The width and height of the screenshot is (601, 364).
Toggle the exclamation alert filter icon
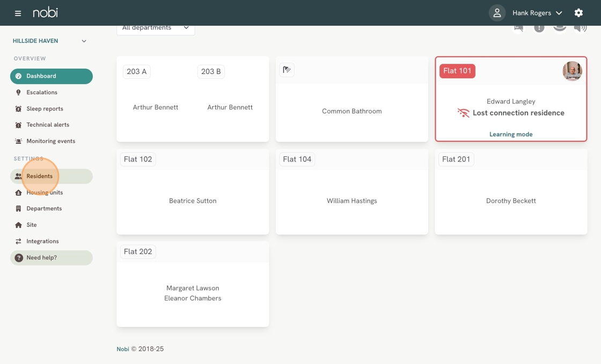coord(539,28)
